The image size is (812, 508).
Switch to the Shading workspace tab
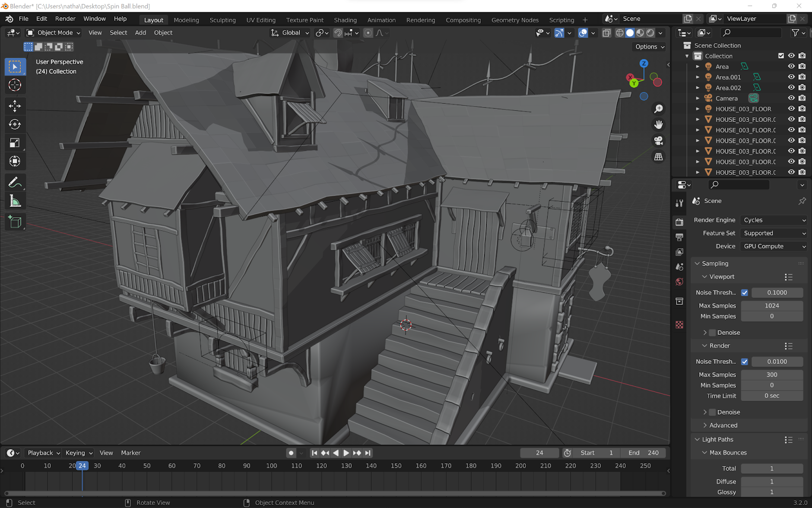click(345, 20)
